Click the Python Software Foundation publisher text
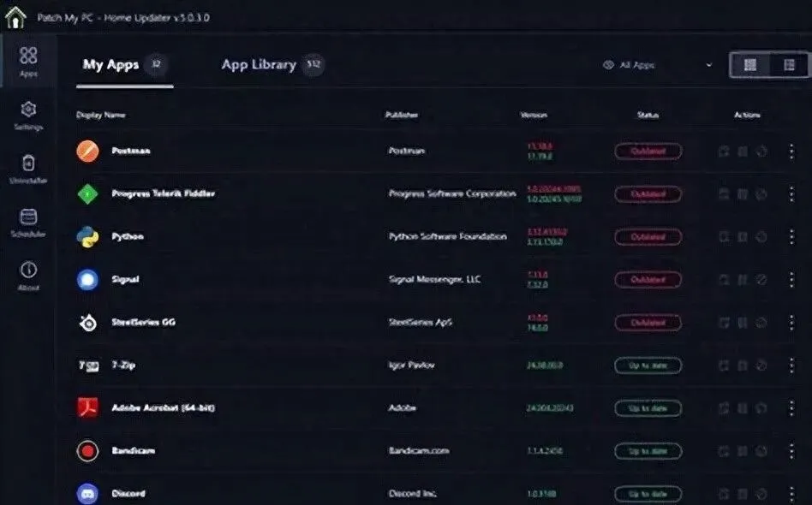The width and height of the screenshot is (812, 505). point(447,237)
